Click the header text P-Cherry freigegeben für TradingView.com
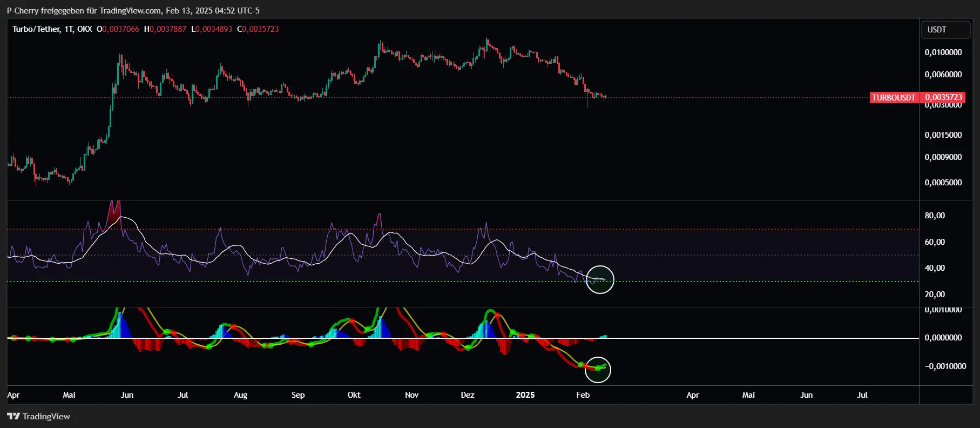 click(84, 10)
